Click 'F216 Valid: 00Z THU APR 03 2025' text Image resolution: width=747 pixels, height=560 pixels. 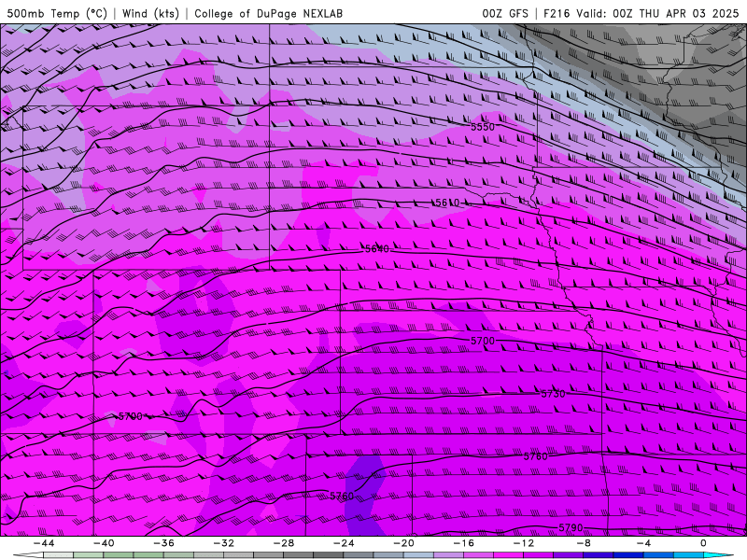click(x=641, y=13)
